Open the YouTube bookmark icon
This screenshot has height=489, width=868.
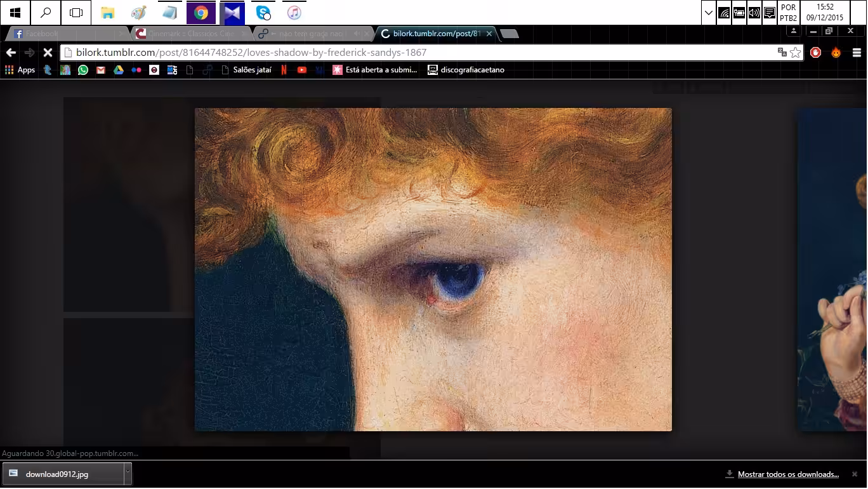pos(302,70)
